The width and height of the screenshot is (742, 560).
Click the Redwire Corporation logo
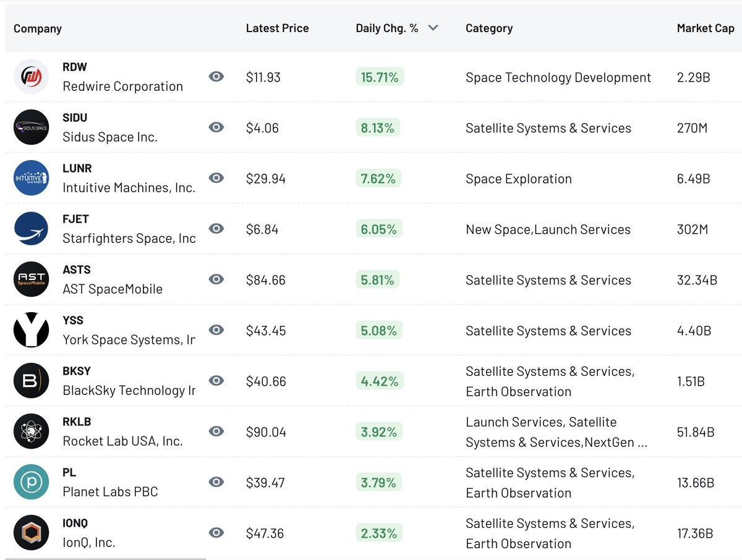[x=31, y=77]
